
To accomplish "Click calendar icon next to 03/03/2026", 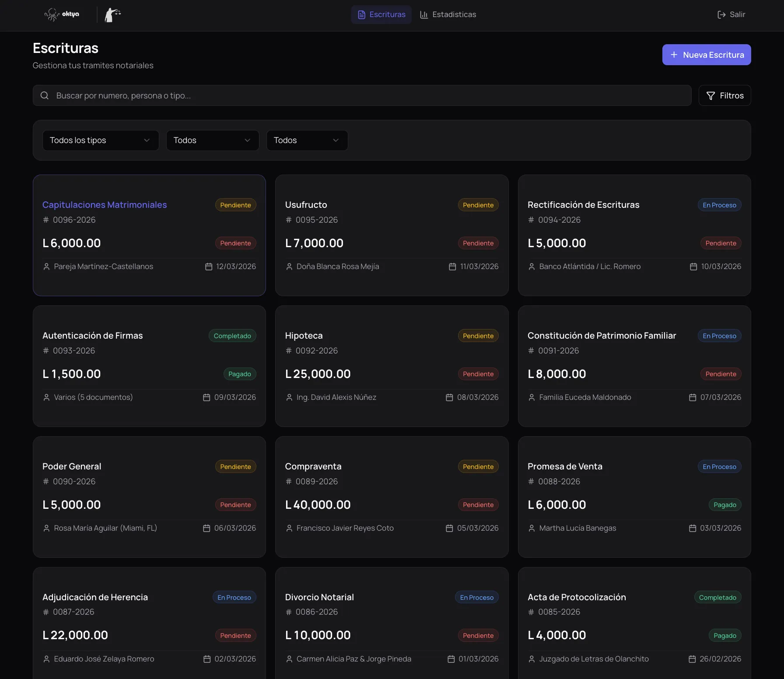I will pyautogui.click(x=693, y=528).
